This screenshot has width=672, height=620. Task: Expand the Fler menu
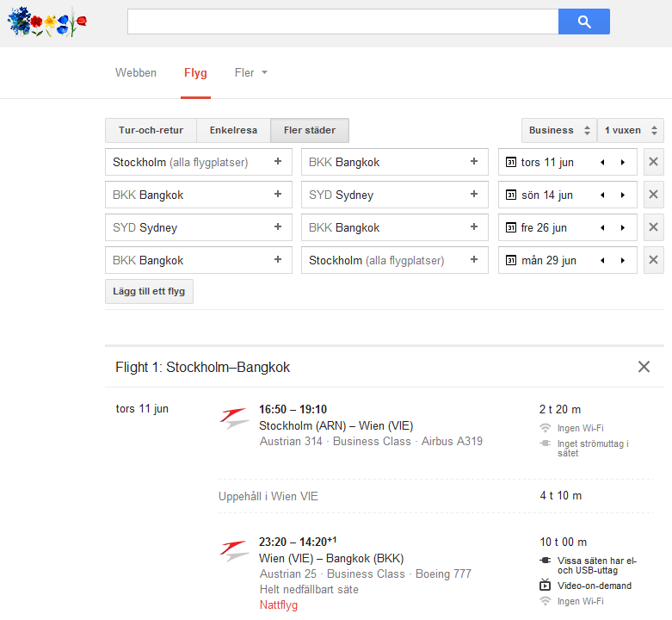click(x=251, y=73)
